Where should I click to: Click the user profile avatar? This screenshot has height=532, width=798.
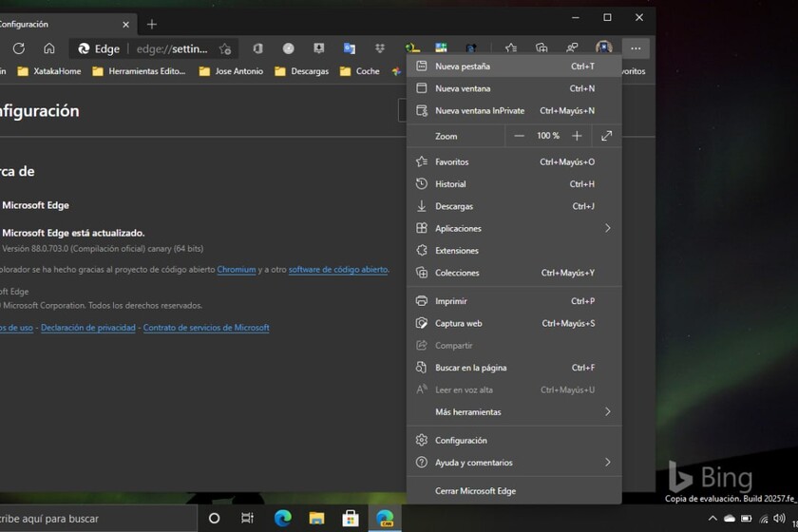pos(603,48)
